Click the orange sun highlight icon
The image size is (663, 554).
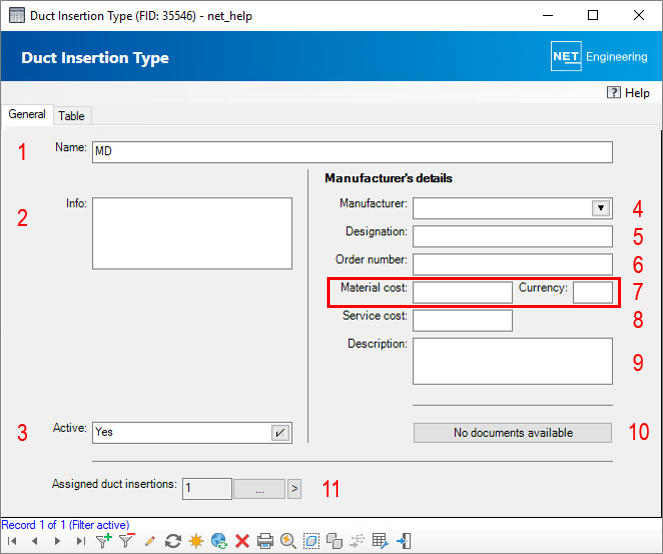pos(196,541)
